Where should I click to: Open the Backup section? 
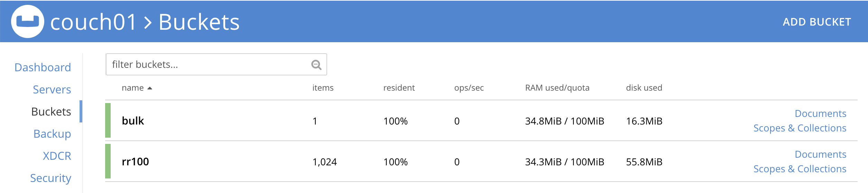click(x=52, y=134)
